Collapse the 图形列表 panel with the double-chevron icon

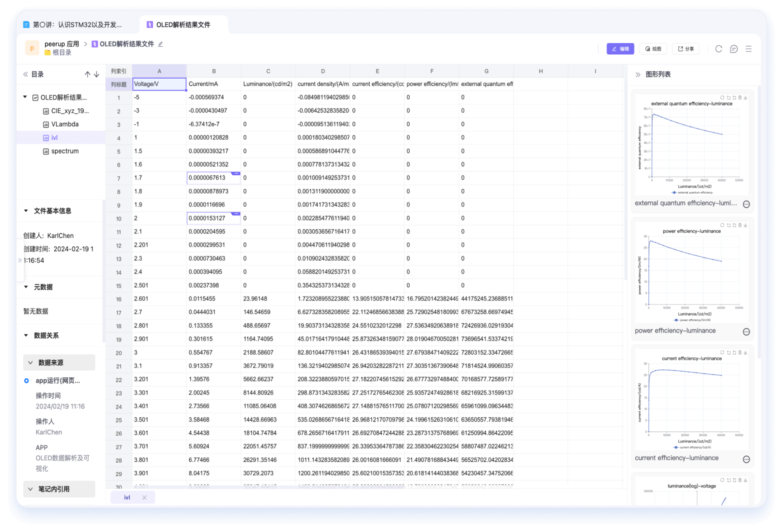tap(638, 74)
